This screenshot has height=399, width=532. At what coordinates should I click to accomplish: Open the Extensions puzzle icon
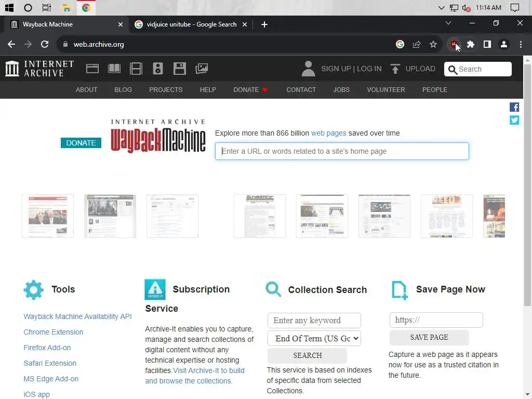coord(471,44)
